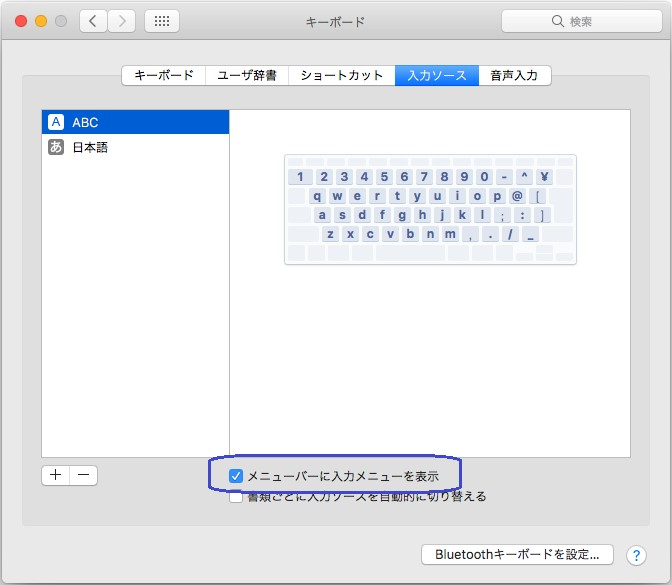Click plus button to add input source

[56, 476]
